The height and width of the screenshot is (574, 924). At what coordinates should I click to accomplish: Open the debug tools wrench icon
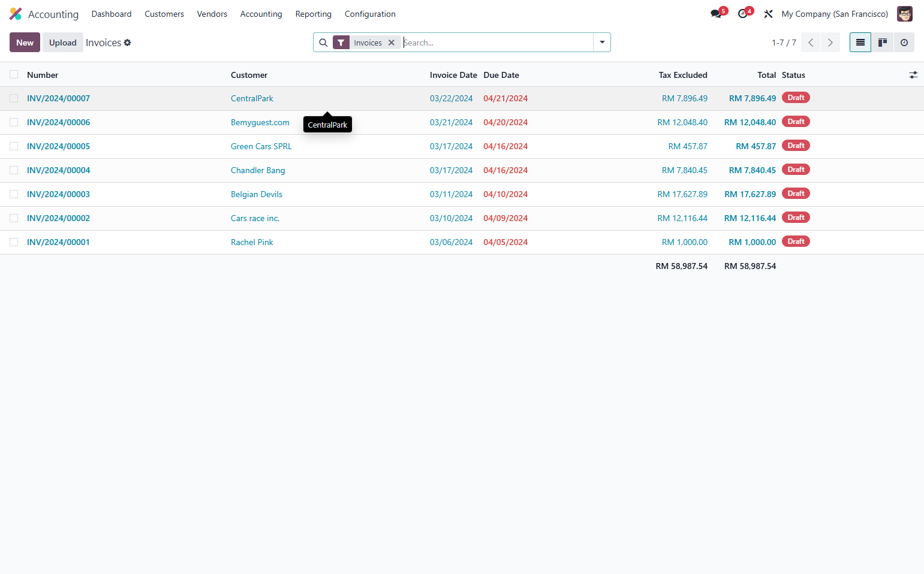tap(768, 14)
